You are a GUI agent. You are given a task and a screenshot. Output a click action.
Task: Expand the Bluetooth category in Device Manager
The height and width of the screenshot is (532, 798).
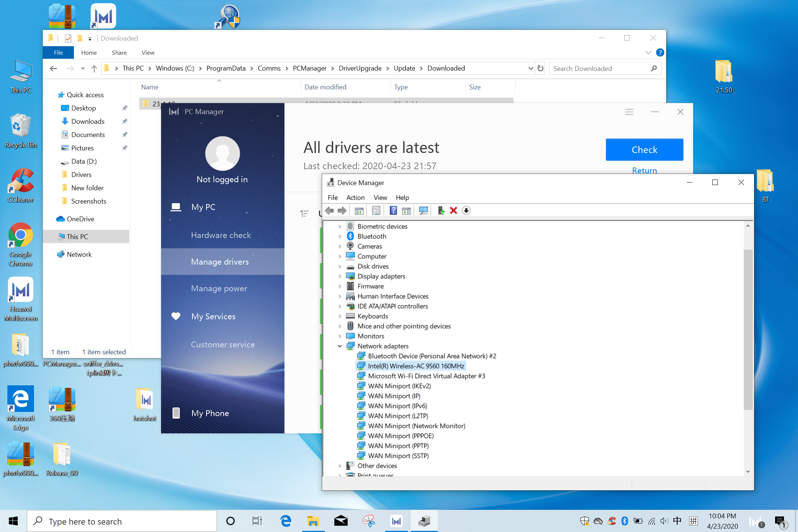point(339,236)
